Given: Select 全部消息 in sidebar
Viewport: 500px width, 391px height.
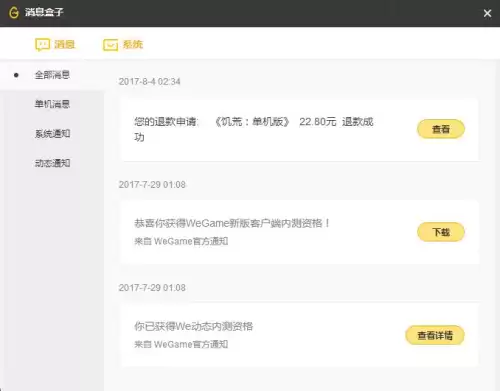Looking at the screenshot, I should click(52, 75).
